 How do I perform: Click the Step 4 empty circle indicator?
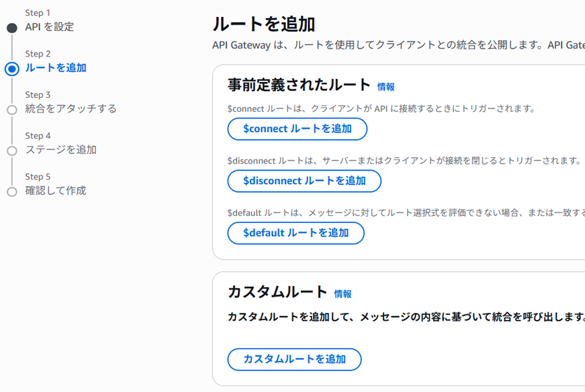pyautogui.click(x=12, y=151)
